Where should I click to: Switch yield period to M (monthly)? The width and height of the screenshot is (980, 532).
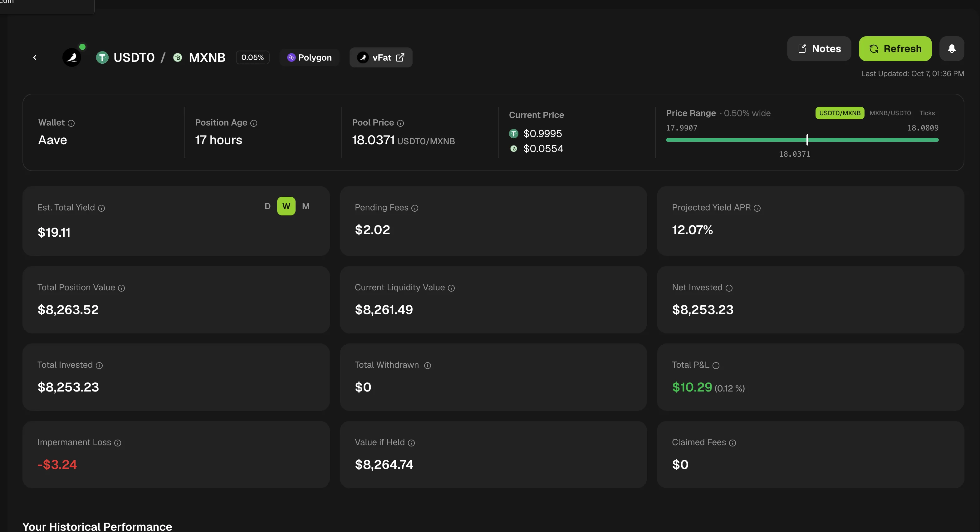[306, 206]
